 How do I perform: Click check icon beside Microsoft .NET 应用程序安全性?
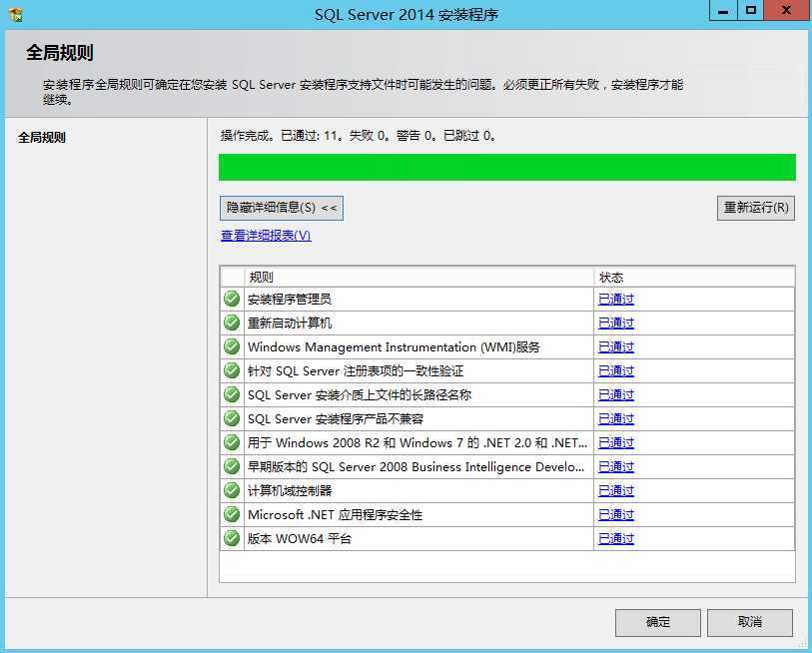(232, 515)
